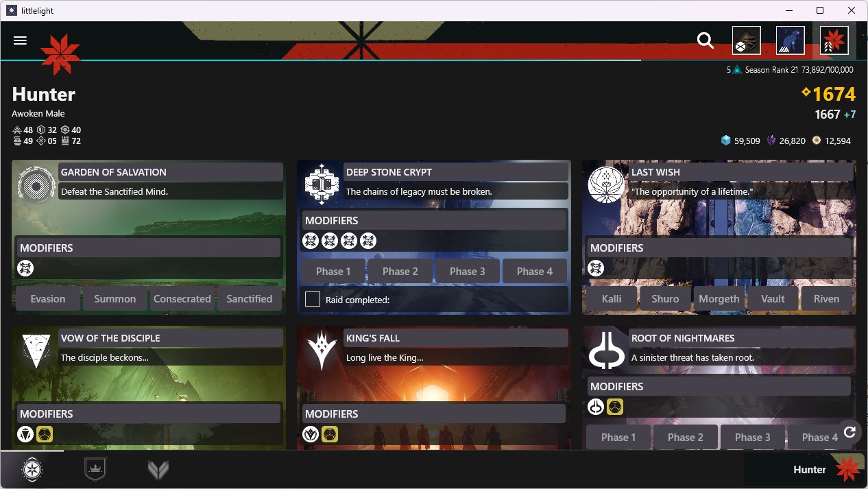
Task: Toggle the Raid completed checkbox
Action: 313,299
